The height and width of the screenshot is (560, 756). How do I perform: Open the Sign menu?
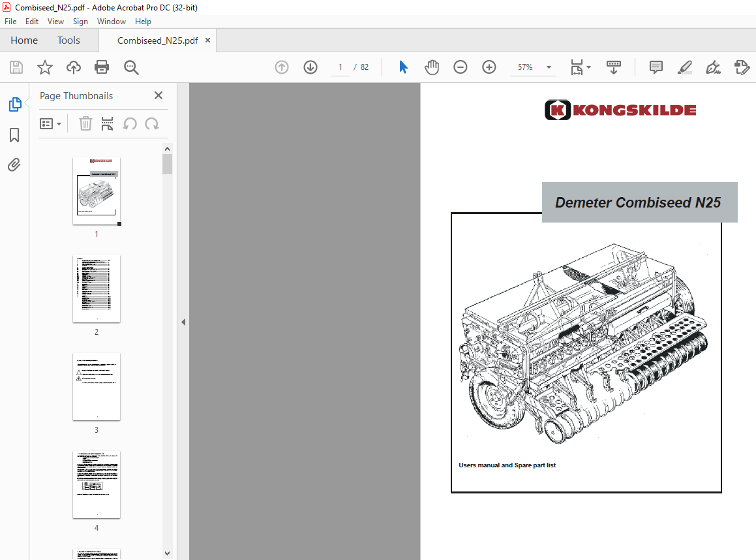click(80, 22)
